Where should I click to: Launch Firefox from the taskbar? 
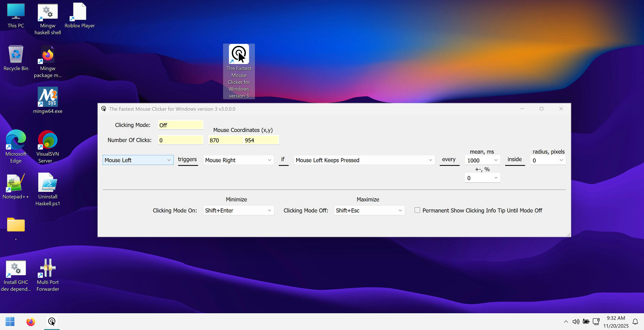(x=31, y=321)
